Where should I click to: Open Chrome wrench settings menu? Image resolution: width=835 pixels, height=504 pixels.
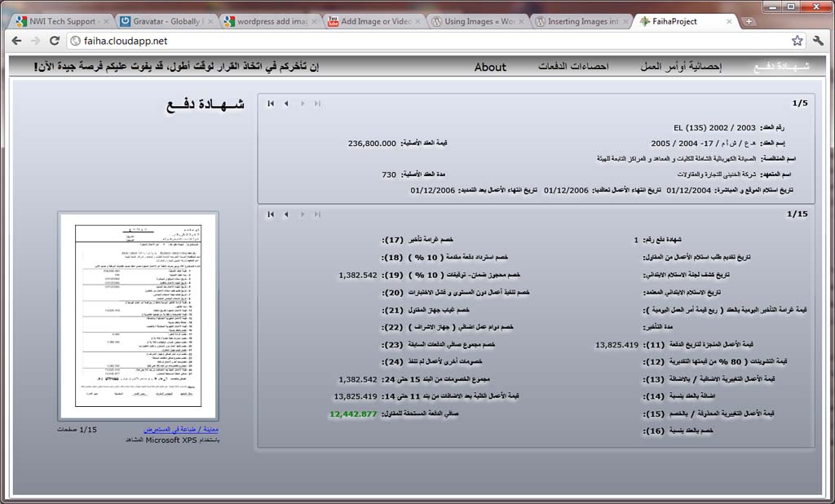(818, 40)
